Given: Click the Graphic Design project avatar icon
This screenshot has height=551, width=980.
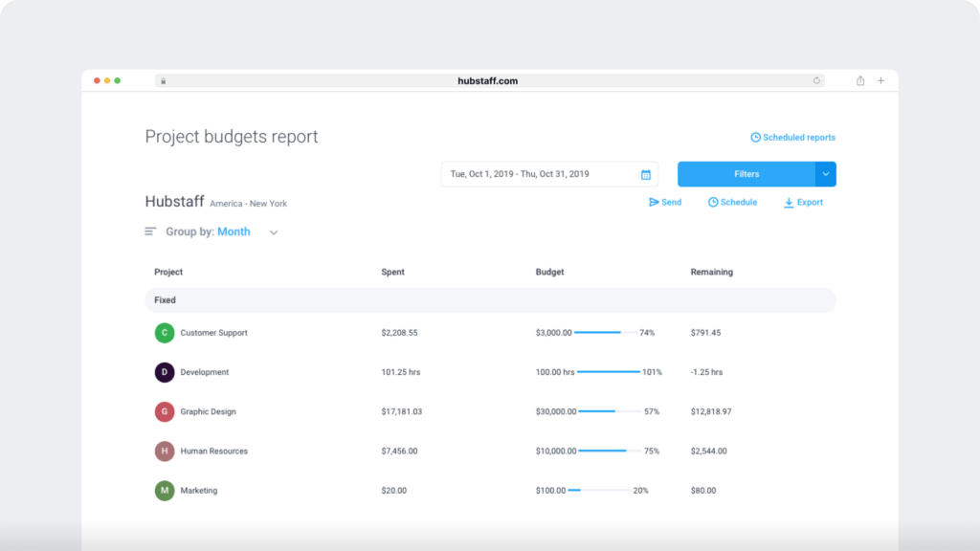Looking at the screenshot, I should point(163,411).
